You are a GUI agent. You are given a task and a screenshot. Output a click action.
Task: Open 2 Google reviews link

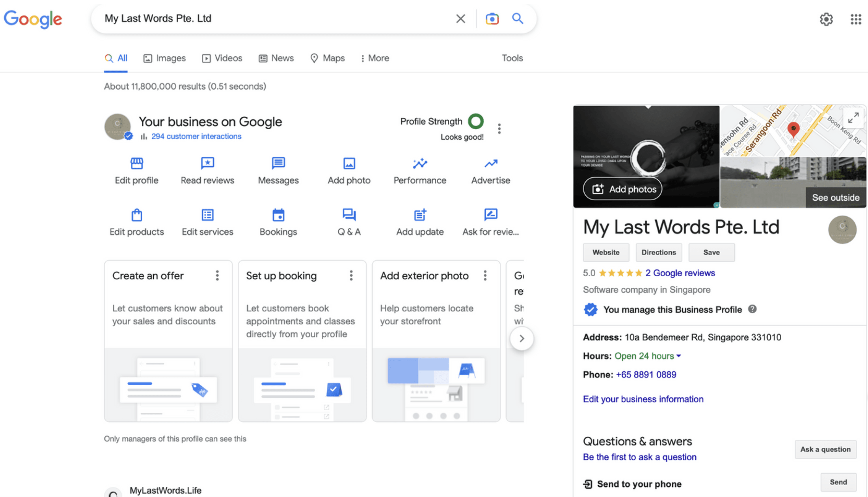(680, 273)
